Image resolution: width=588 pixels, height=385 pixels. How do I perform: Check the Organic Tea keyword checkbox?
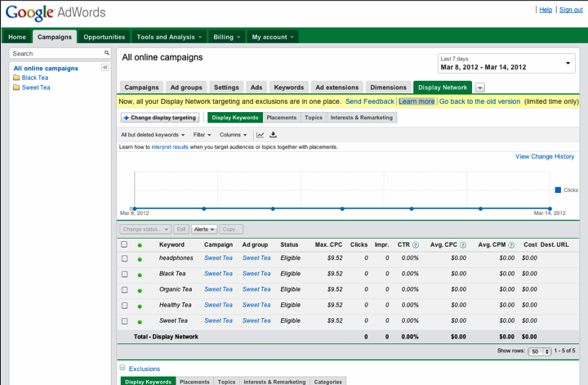coord(124,290)
